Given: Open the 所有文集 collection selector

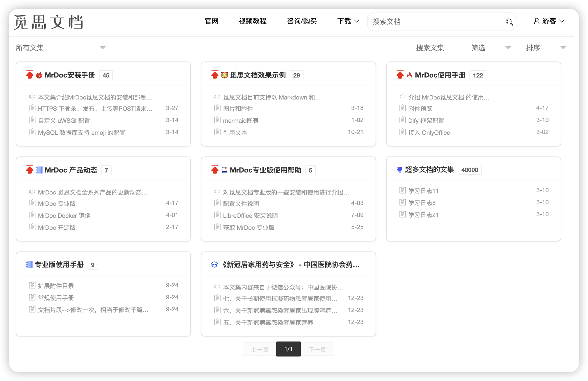Looking at the screenshot, I should point(61,48).
